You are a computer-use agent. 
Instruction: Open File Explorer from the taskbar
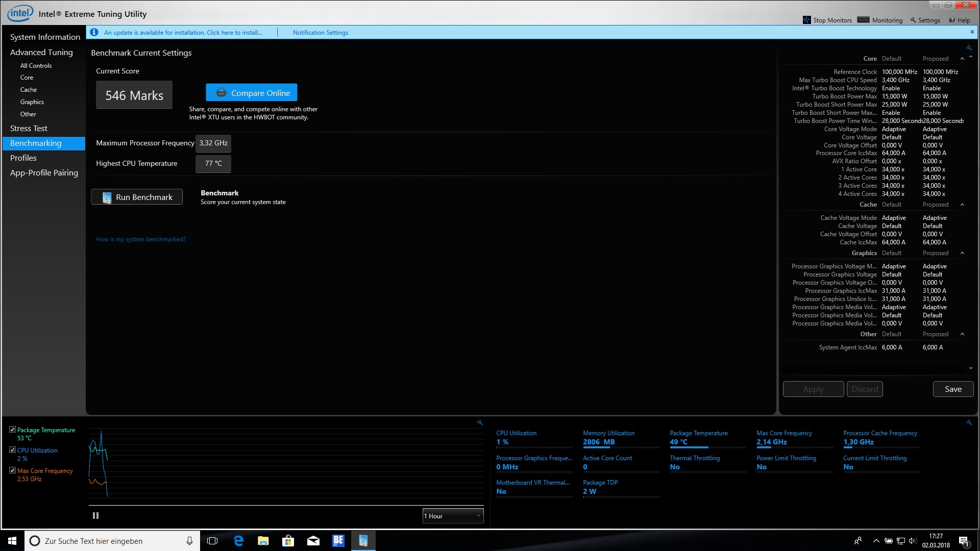click(263, 541)
